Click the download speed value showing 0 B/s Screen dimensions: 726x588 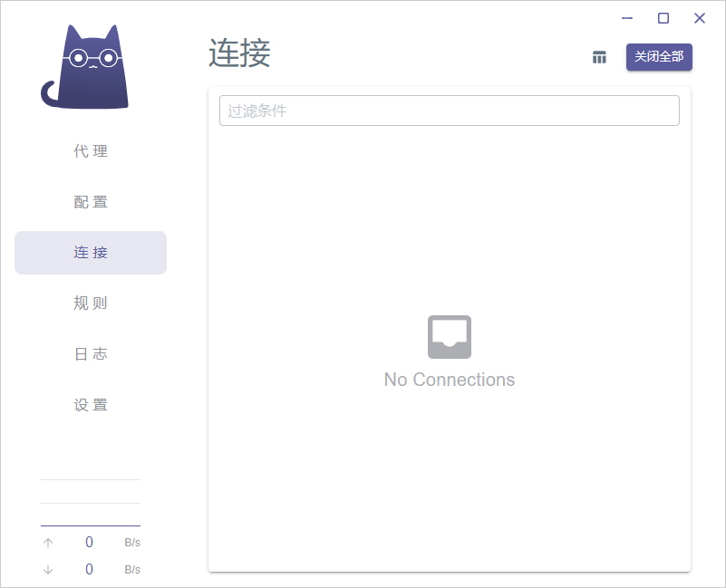(89, 569)
